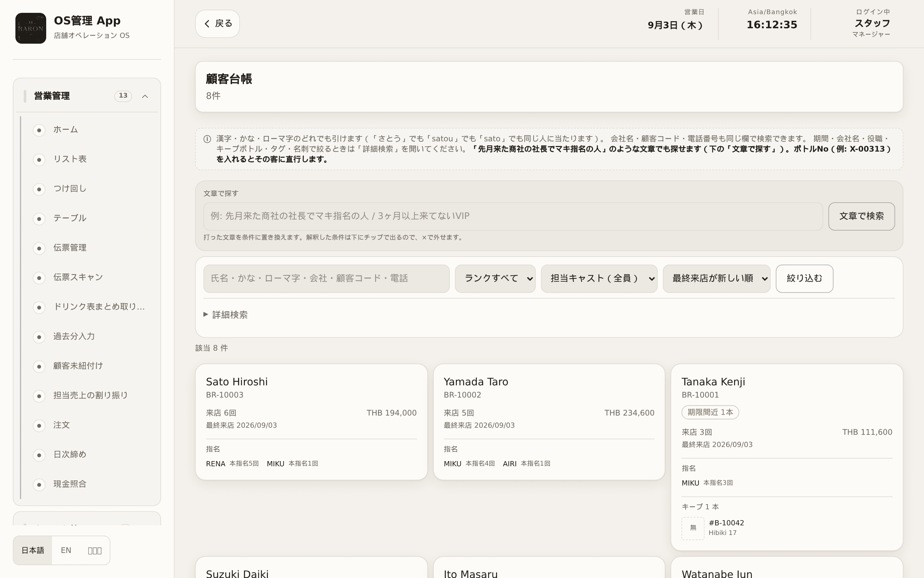
Task: Click the 絞り込む button
Action: [x=804, y=279]
